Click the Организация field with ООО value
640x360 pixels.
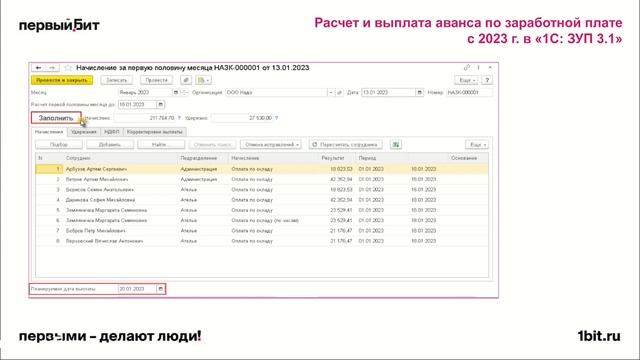click(x=277, y=93)
